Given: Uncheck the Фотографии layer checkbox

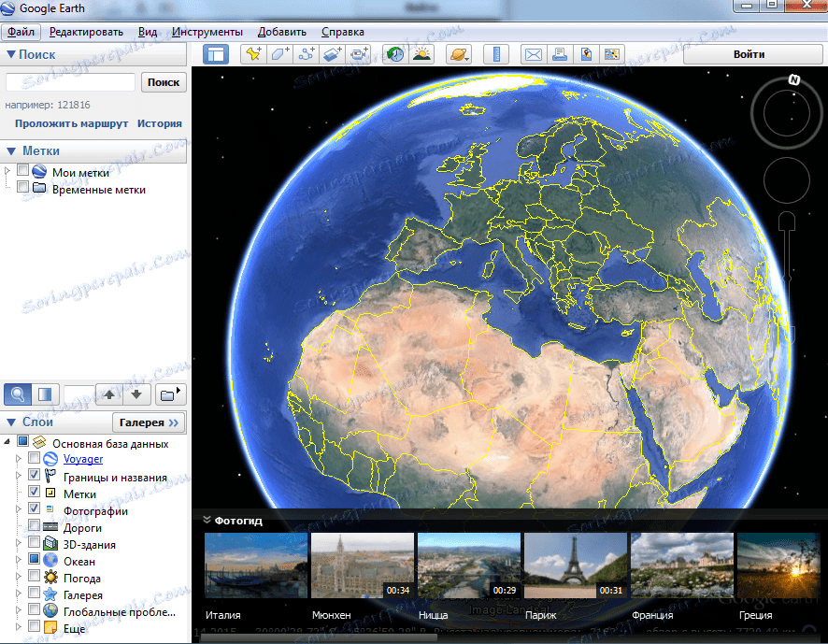Looking at the screenshot, I should point(35,508).
